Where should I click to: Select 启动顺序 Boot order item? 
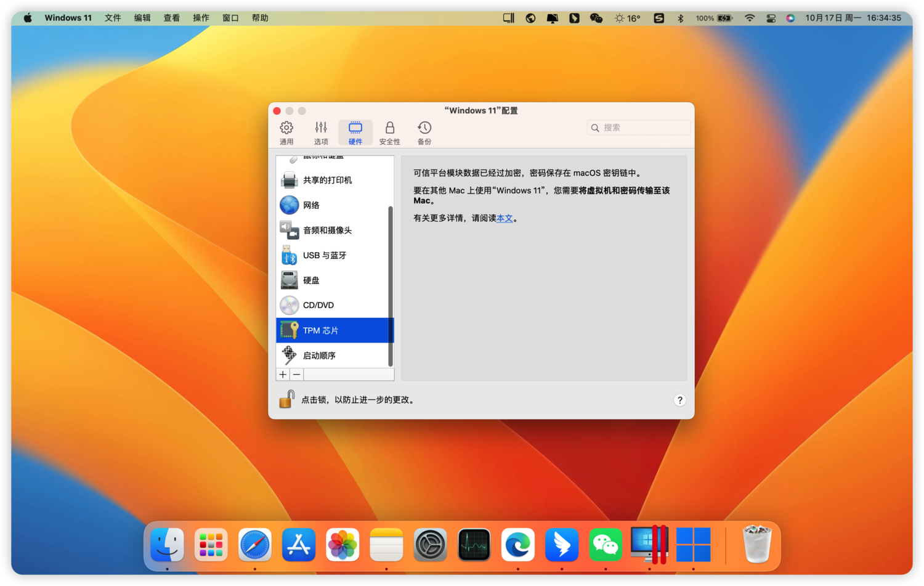click(x=333, y=356)
